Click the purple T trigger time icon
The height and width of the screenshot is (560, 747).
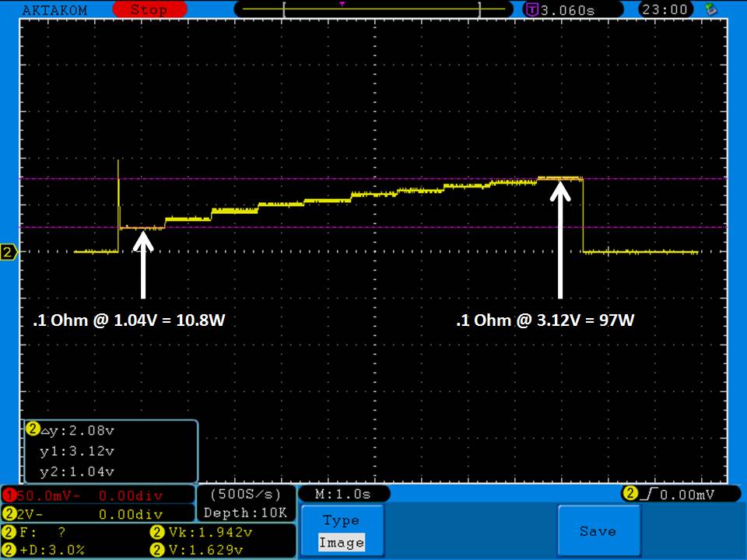click(532, 9)
